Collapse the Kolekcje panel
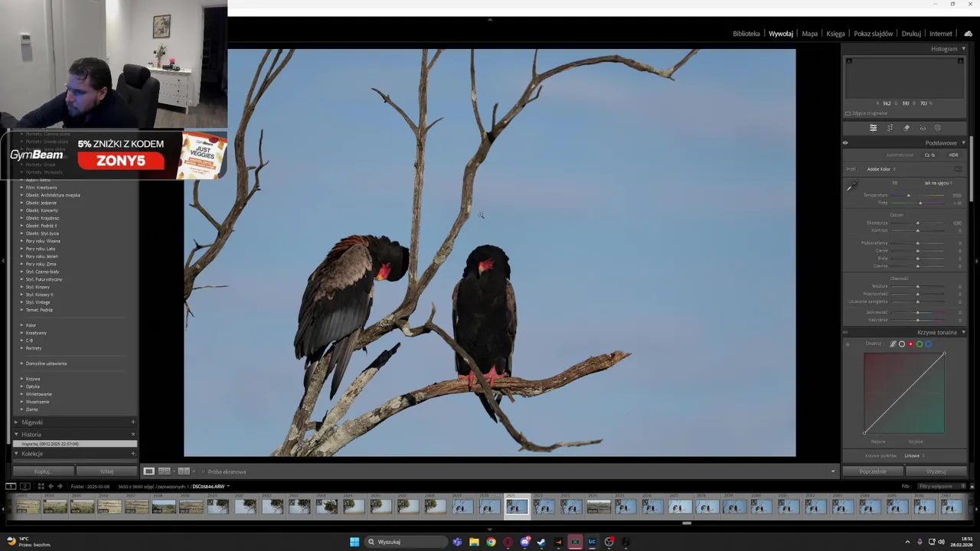This screenshot has width=980, height=551. coord(16,454)
